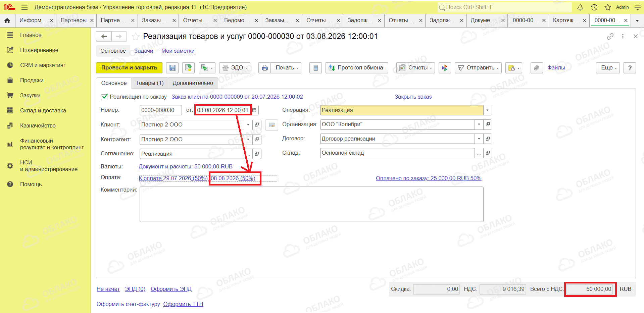Viewport: 644px width, 313px height.
Task: Add this document to favorites star
Action: pos(136,36)
